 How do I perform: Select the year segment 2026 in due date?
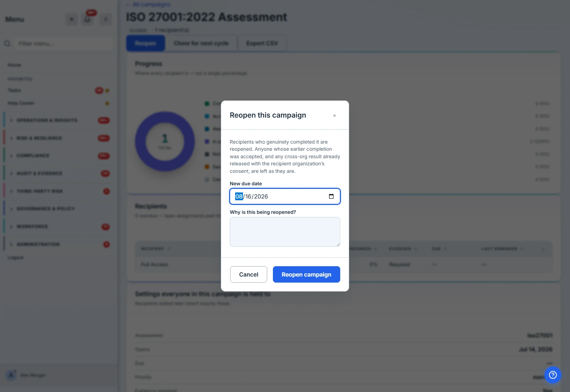click(261, 196)
